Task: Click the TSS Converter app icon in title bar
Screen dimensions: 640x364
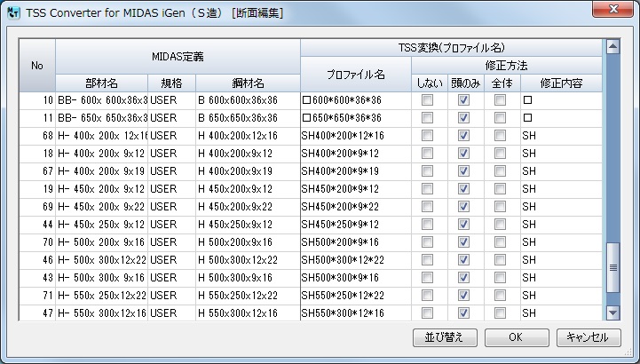Action: click(x=13, y=12)
